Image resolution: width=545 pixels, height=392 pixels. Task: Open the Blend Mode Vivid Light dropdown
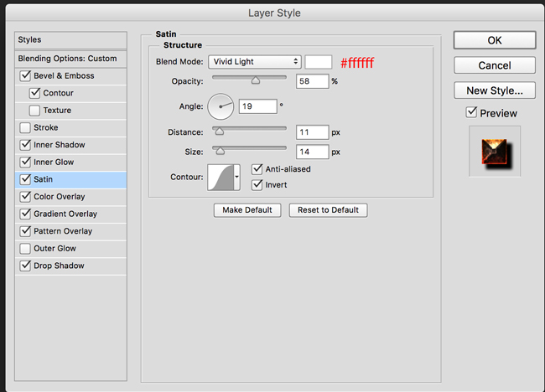[254, 62]
